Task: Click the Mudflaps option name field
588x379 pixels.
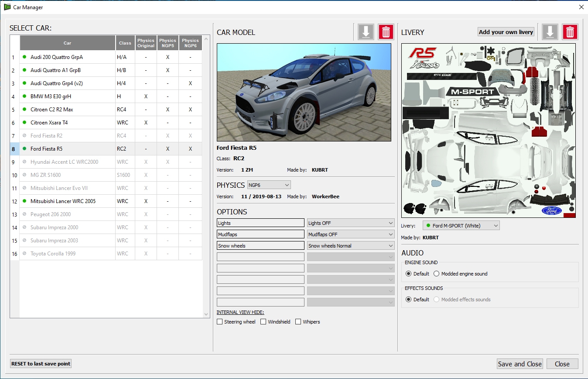Action: click(260, 234)
